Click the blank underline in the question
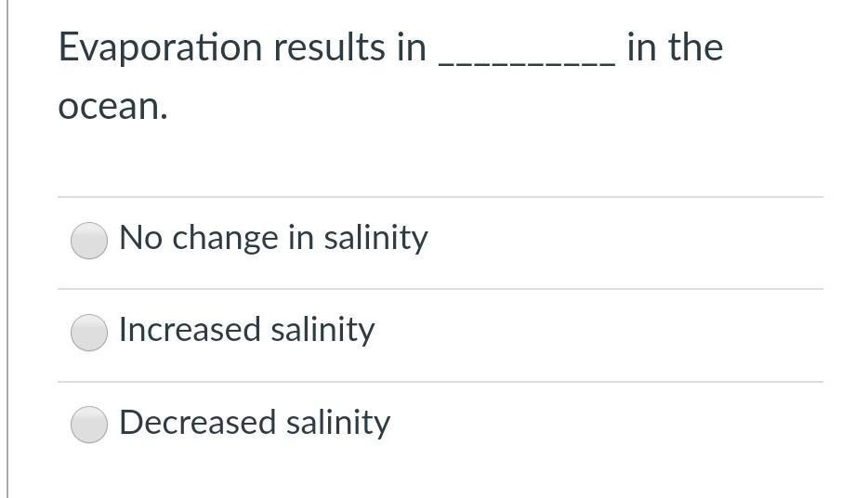This screenshot has height=498, width=868. tap(525, 61)
